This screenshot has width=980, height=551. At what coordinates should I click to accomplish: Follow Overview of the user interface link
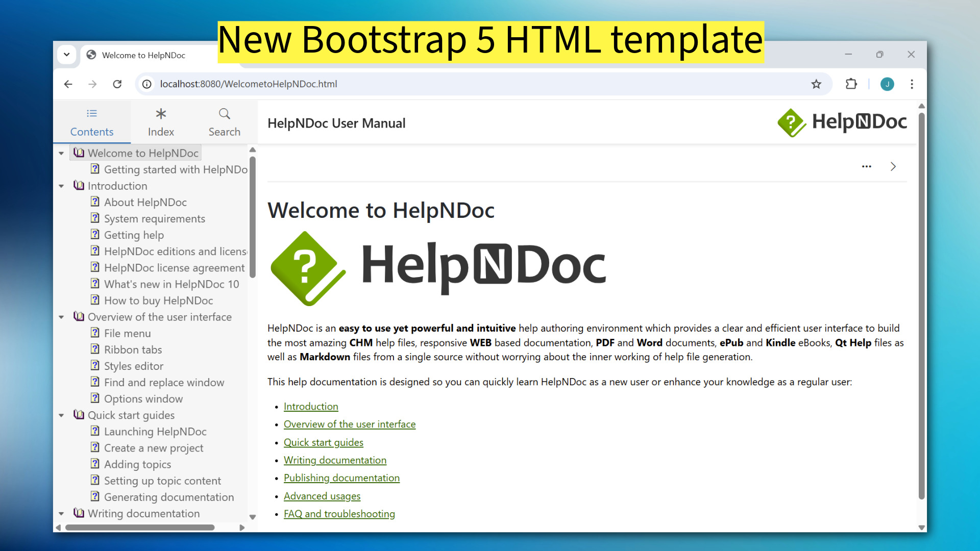click(350, 424)
